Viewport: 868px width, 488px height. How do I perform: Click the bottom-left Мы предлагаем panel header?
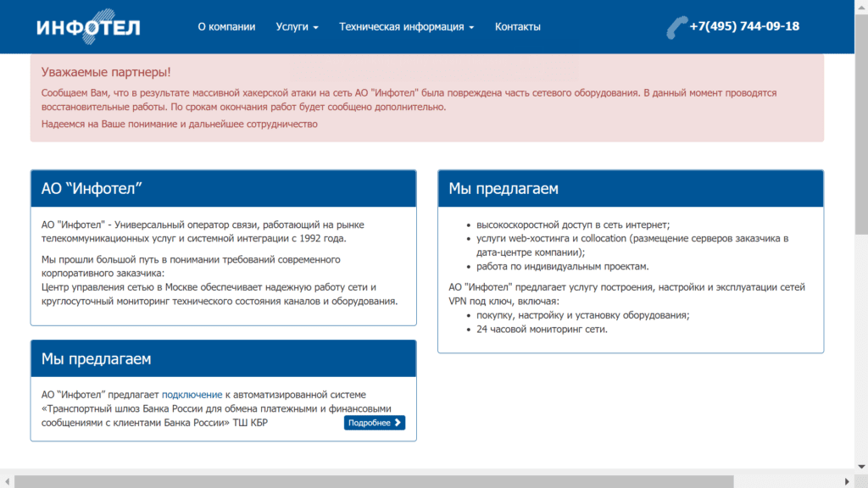point(223,359)
